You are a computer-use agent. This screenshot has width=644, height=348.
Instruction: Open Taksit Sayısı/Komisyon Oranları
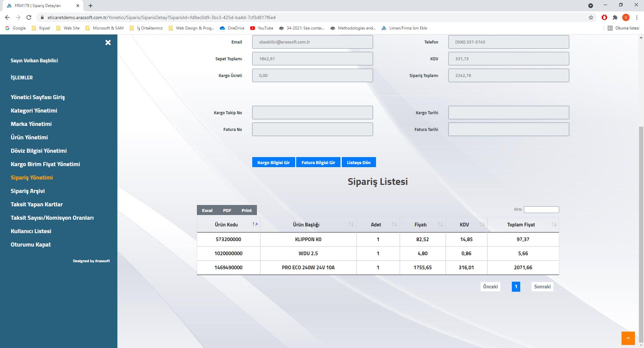pyautogui.click(x=52, y=218)
